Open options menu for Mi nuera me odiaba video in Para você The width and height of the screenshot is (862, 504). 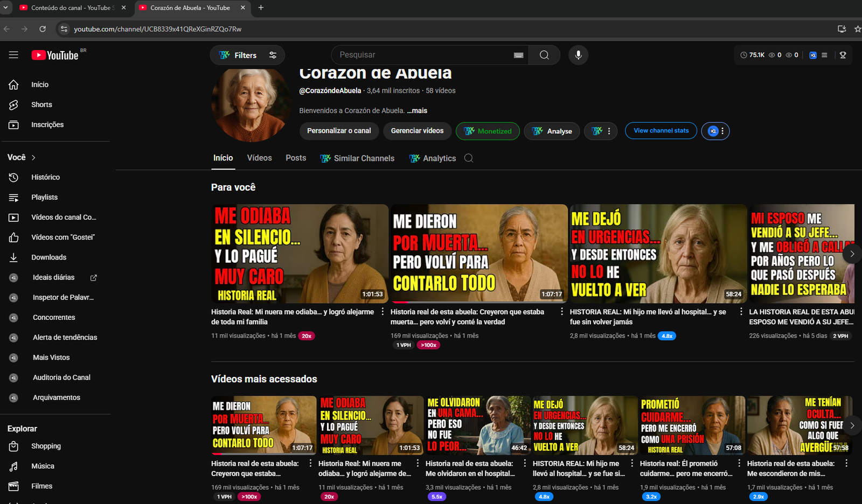pos(383,312)
